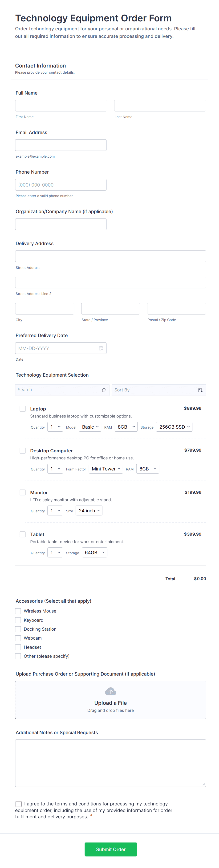Viewport: 219px width, 868px height.
Task: Click the Additional Notes text area
Action: (110, 763)
